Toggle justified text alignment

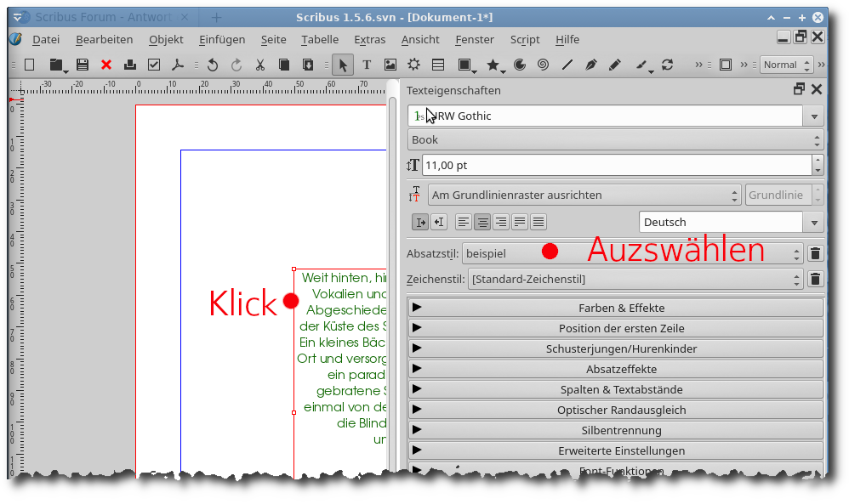coord(520,222)
